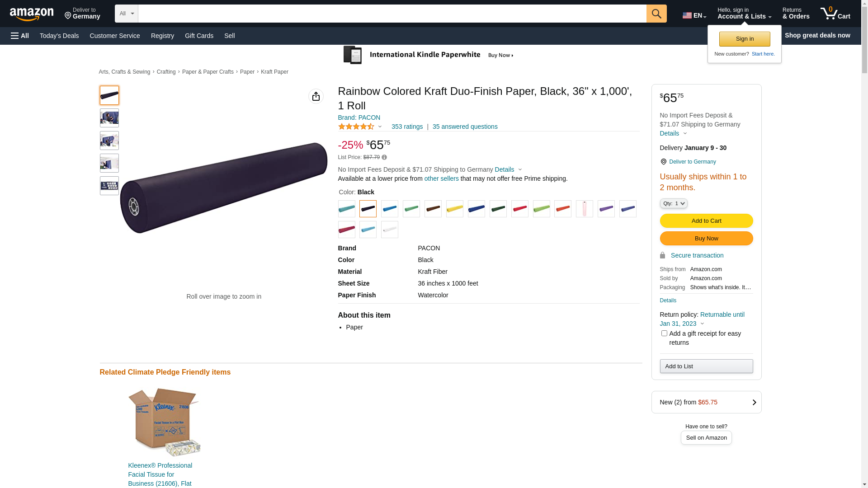
Task: Open the All hamburger menu
Action: tap(20, 36)
